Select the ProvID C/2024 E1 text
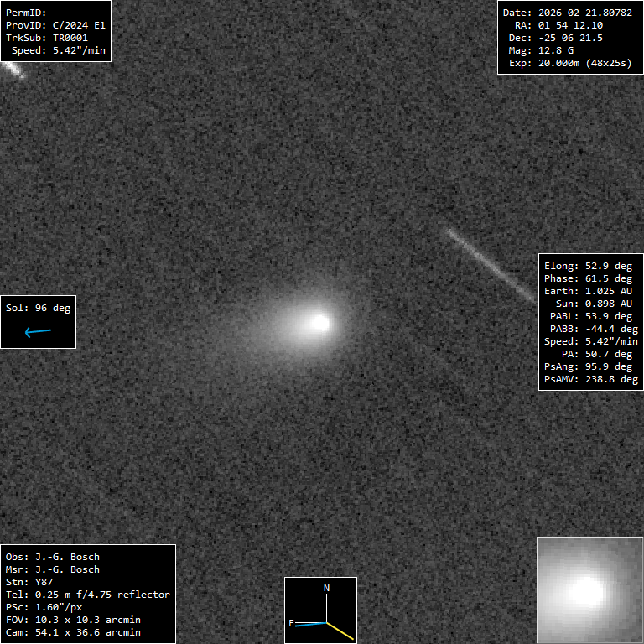Image resolution: width=644 pixels, height=644 pixels. pyautogui.click(x=55, y=25)
